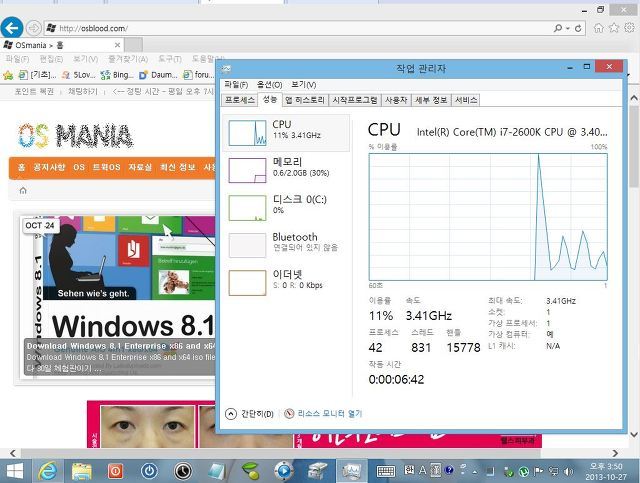Screen dimensions: 640x483
Task: Open the Bing favorites bar shortcut
Action: click(117, 75)
